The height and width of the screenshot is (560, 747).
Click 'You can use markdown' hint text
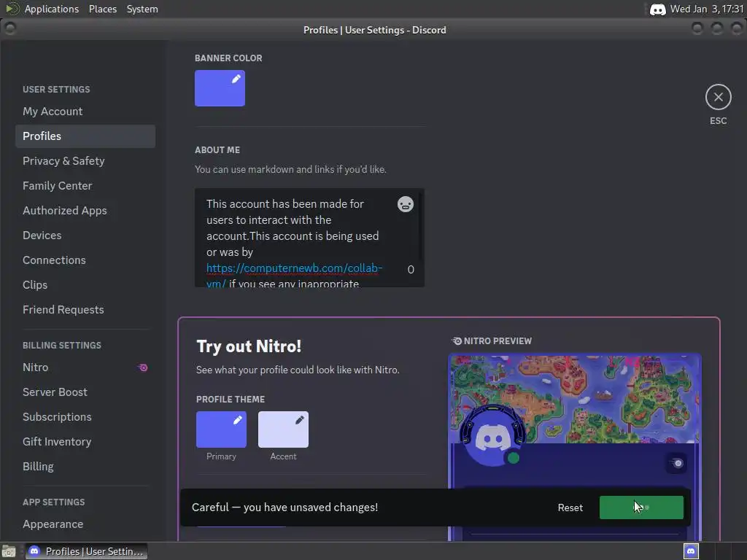point(290,169)
